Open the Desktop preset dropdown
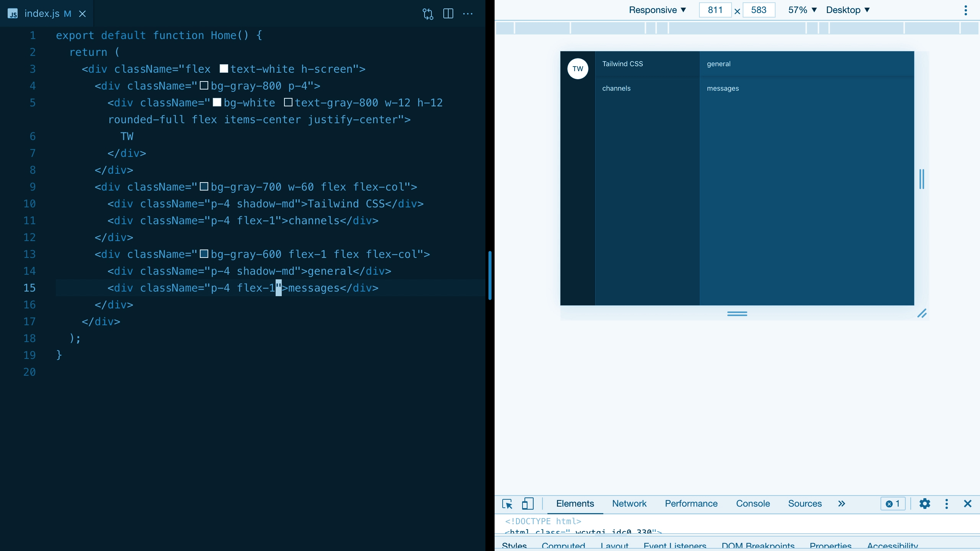 click(849, 10)
